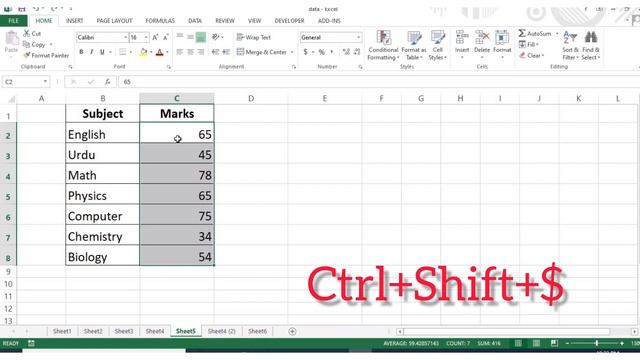Click the Orientation text angle icon

(x=216, y=37)
